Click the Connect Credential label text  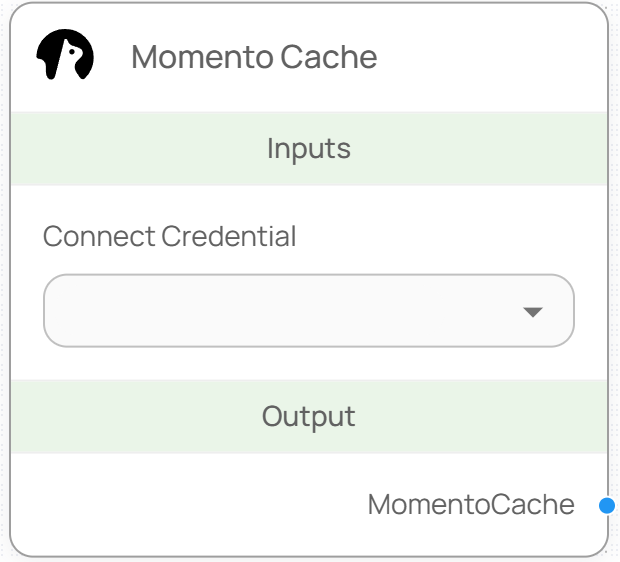click(169, 237)
